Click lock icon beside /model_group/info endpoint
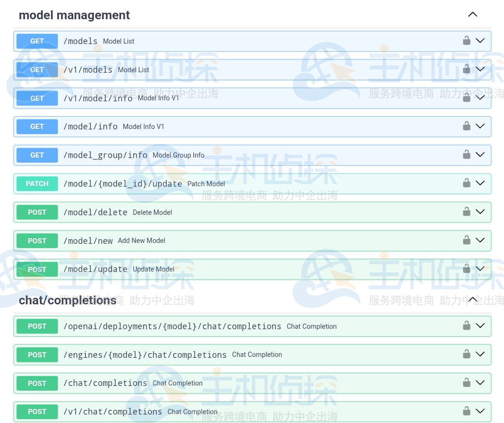504x423 pixels. [466, 155]
